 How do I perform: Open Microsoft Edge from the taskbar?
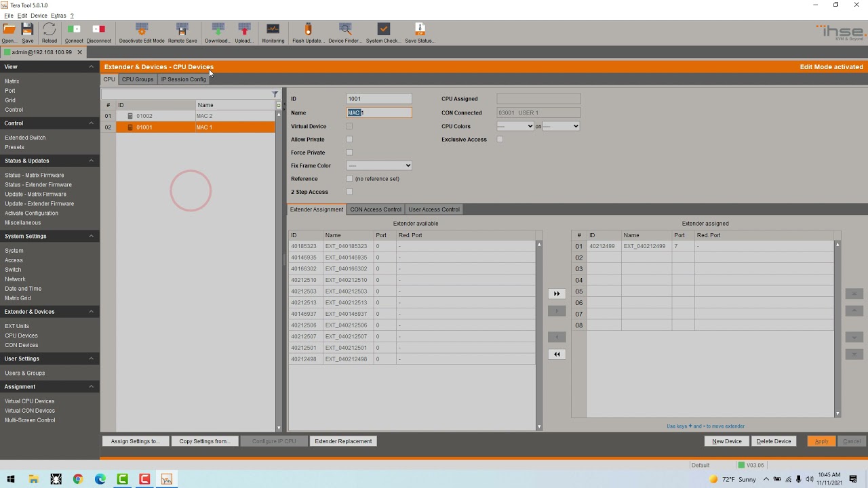pyautogui.click(x=100, y=479)
